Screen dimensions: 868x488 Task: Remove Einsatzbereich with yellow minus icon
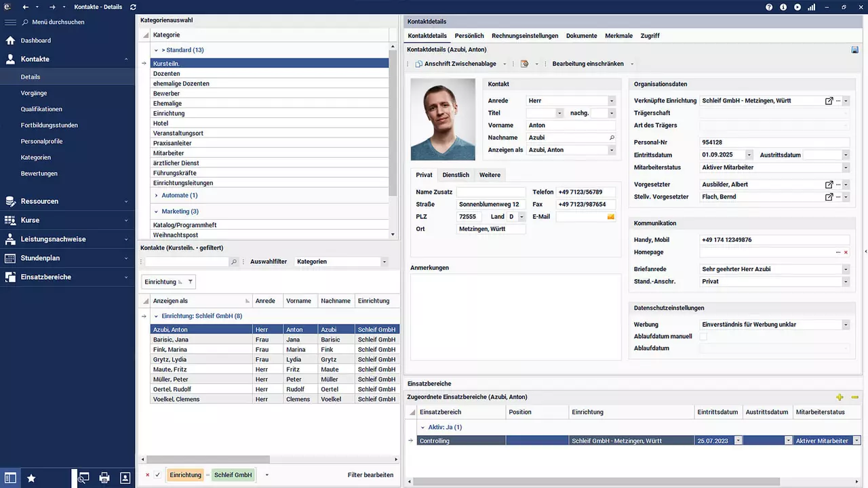(x=854, y=397)
